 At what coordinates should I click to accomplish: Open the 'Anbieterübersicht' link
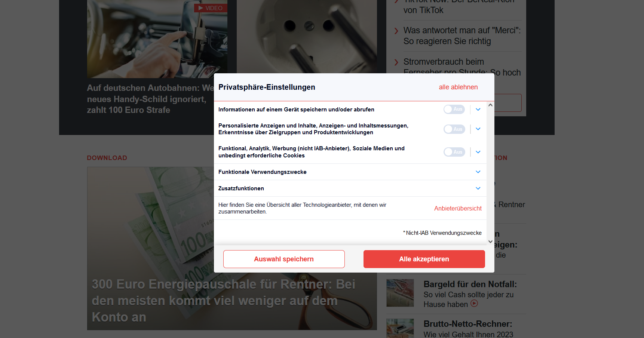tap(458, 208)
